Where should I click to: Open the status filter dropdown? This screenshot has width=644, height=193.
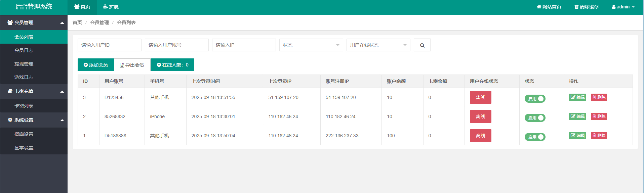[311, 45]
